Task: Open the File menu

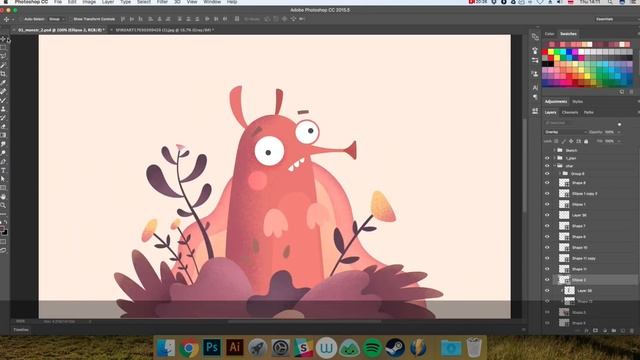Action: (x=58, y=2)
